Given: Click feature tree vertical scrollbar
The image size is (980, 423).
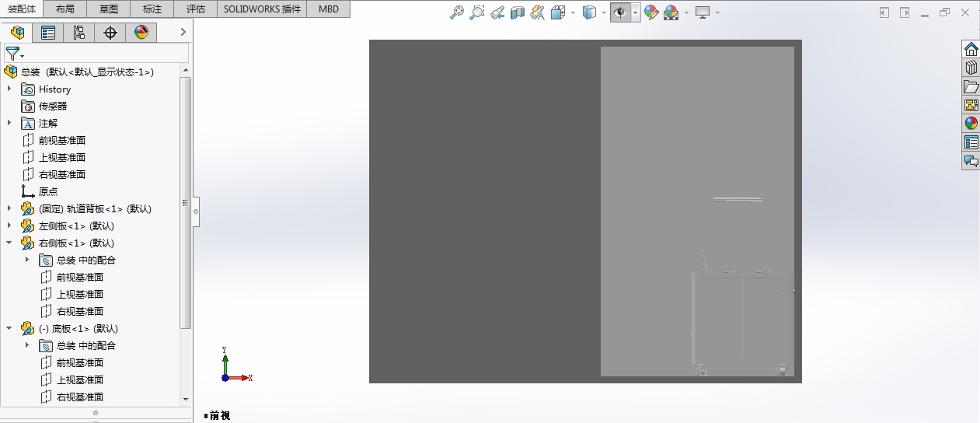Looking at the screenshot, I should click(x=185, y=202).
